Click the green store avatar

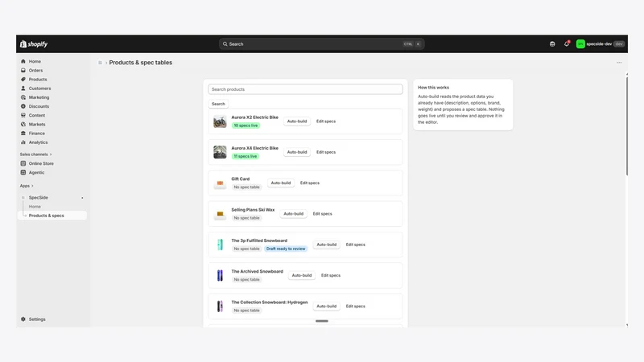click(580, 44)
